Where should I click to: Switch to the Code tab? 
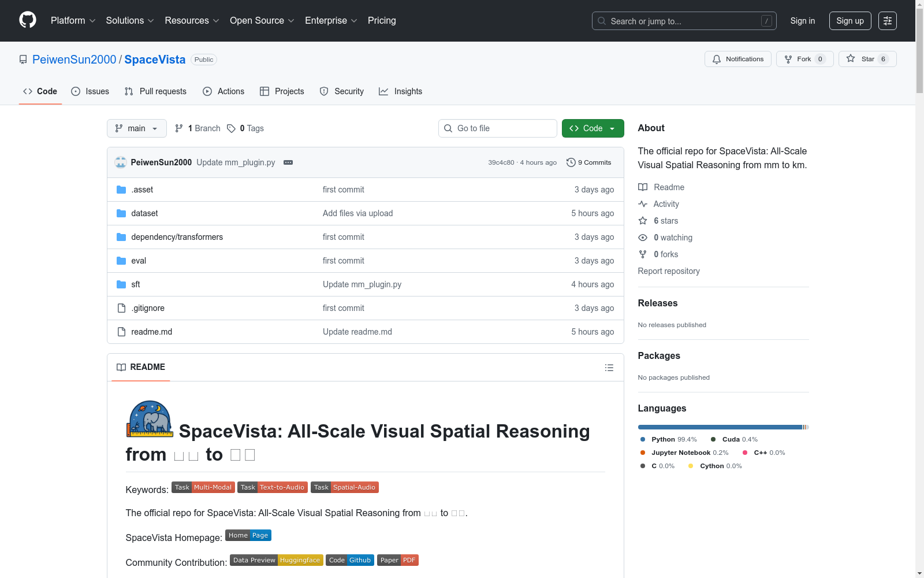point(40,91)
